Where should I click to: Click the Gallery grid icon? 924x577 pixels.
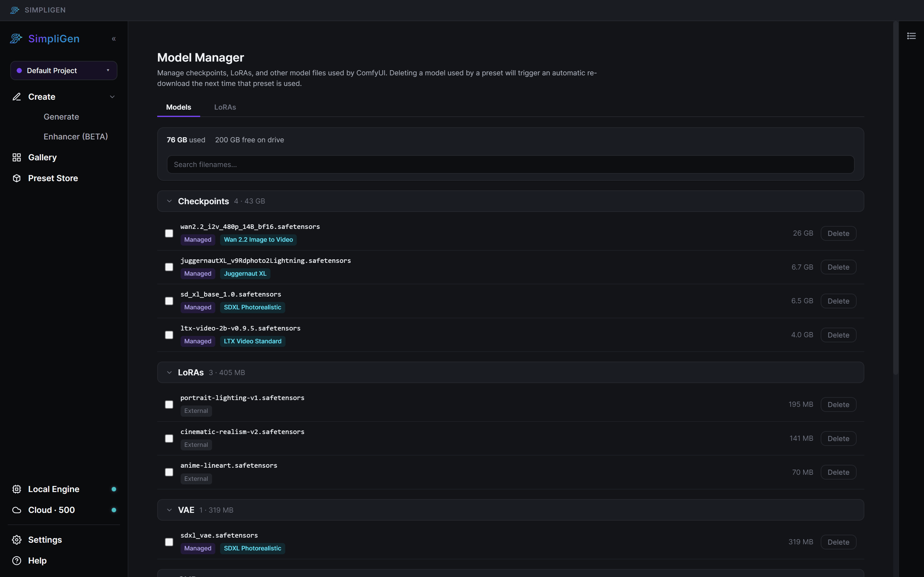click(16, 157)
